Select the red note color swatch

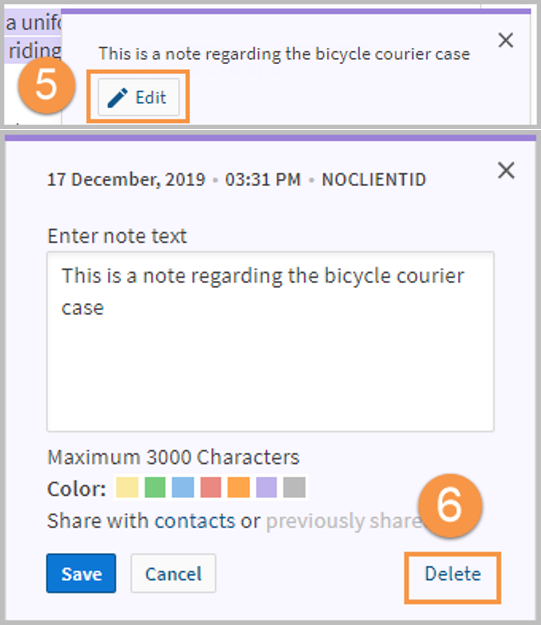point(211,487)
